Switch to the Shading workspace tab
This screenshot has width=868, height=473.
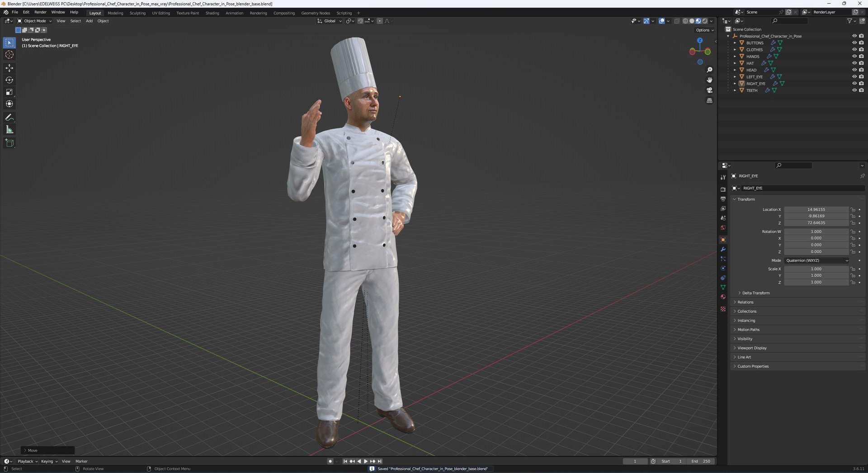coord(212,13)
